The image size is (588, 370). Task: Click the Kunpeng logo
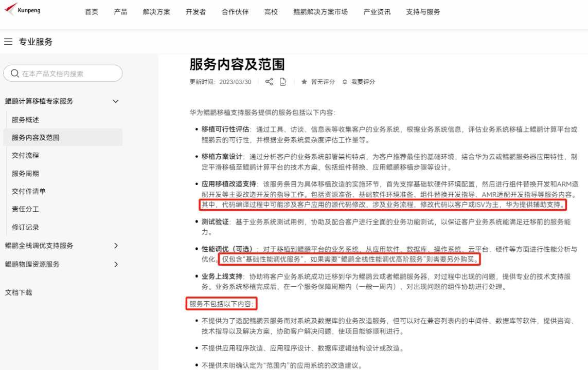click(x=22, y=9)
